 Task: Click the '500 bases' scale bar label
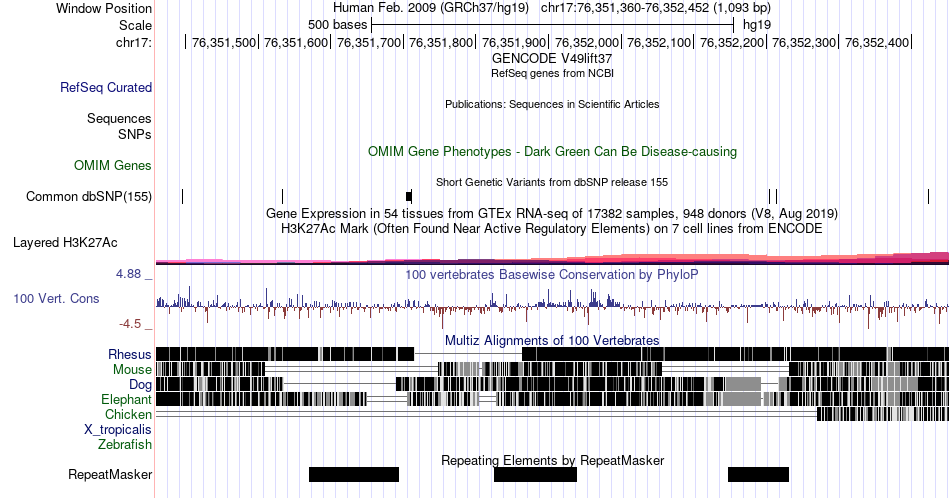pos(337,25)
